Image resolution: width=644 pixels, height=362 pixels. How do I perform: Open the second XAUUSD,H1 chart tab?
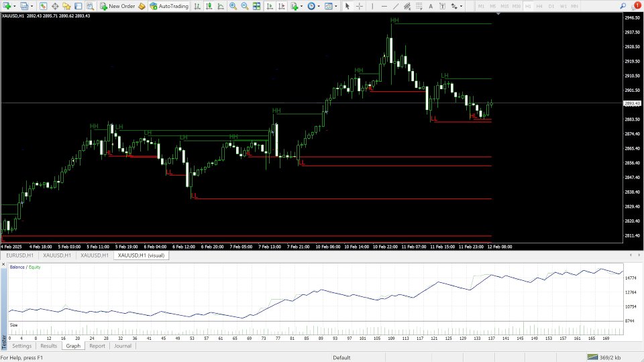click(95, 255)
